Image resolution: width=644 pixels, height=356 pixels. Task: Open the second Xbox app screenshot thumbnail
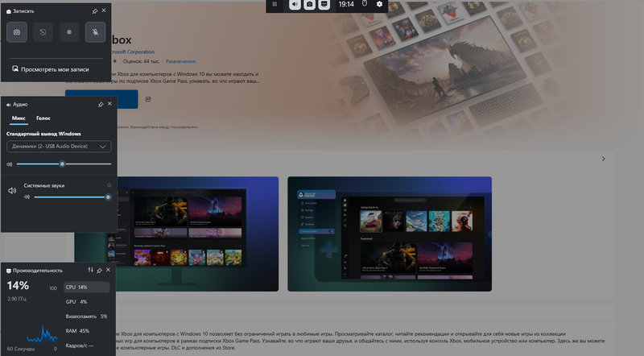pyautogui.click(x=390, y=234)
